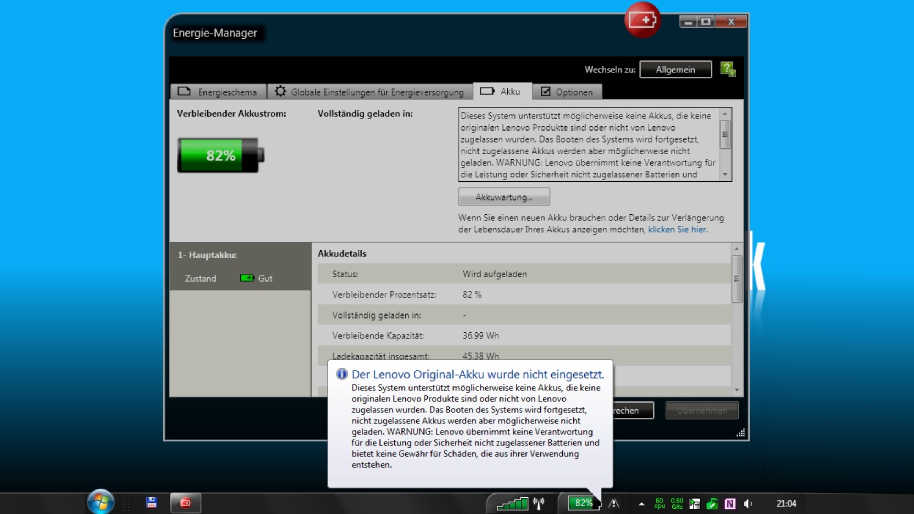The image size is (914, 514).
Task: Click the 'Verbleibender Akkustrom:' label
Action: (x=231, y=114)
